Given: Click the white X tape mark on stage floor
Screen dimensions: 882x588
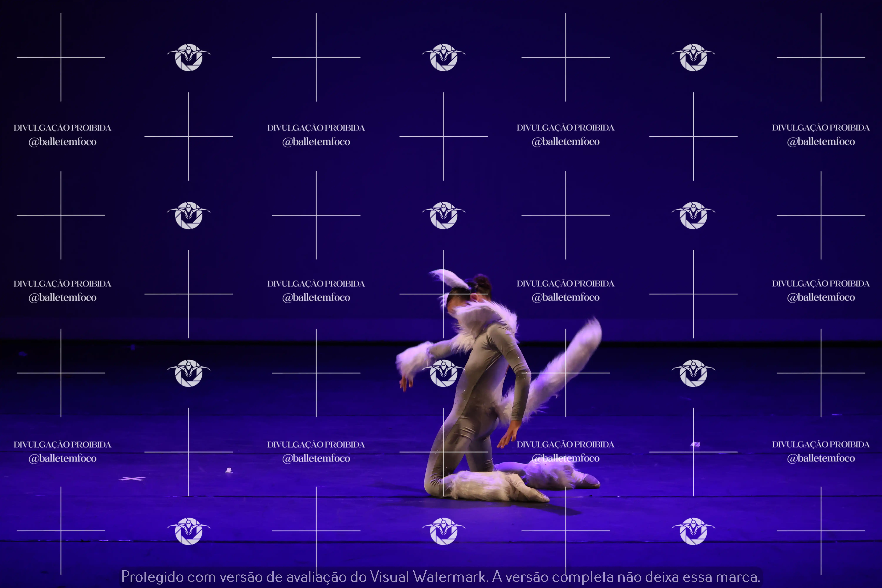Looking at the screenshot, I should click(132, 478).
